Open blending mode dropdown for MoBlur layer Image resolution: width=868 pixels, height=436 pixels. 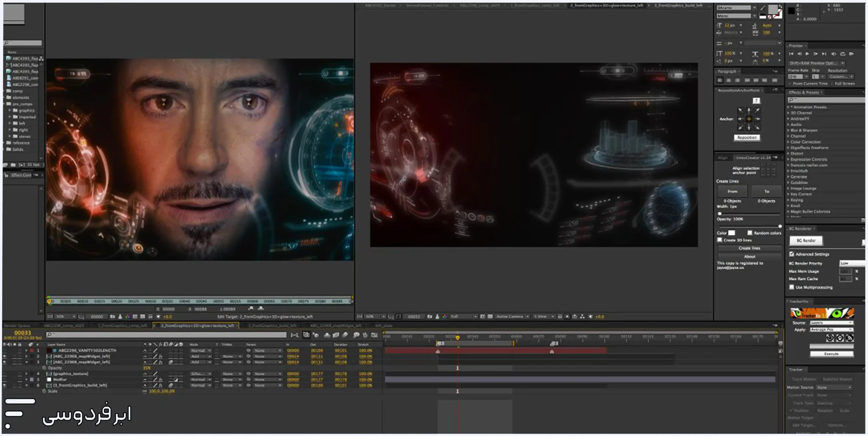pos(201,380)
